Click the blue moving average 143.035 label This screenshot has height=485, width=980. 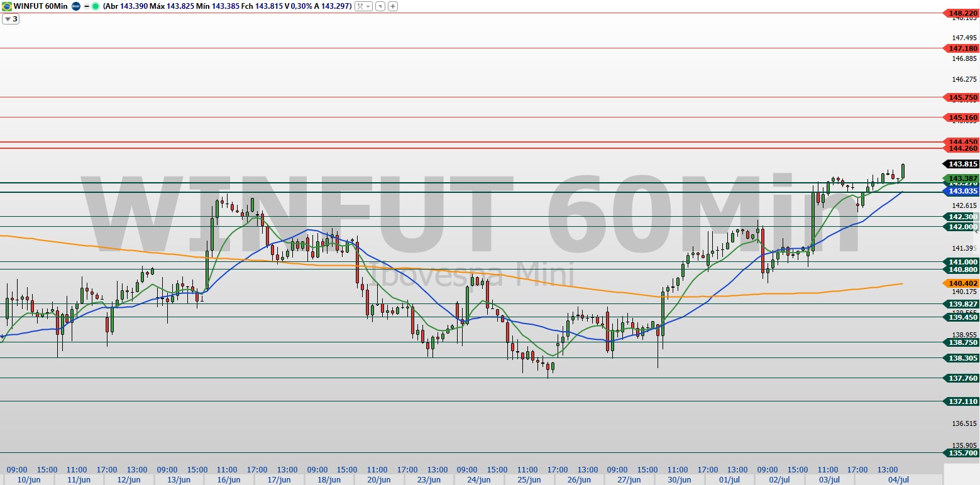(962, 191)
